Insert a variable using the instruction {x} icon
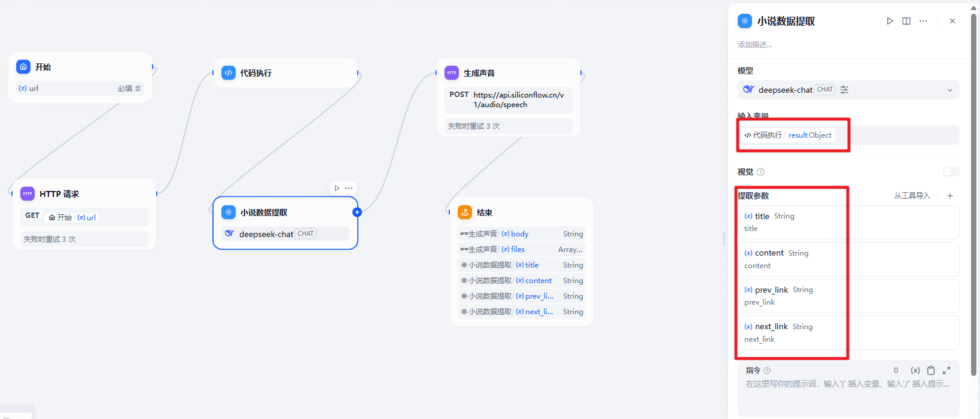Screen dimensions: 980x419 coord(915,371)
